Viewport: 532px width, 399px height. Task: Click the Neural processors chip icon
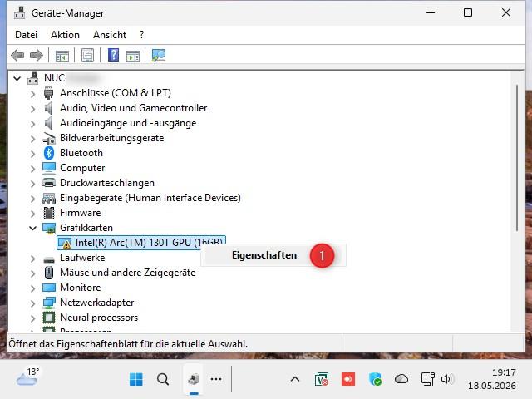[49, 318]
